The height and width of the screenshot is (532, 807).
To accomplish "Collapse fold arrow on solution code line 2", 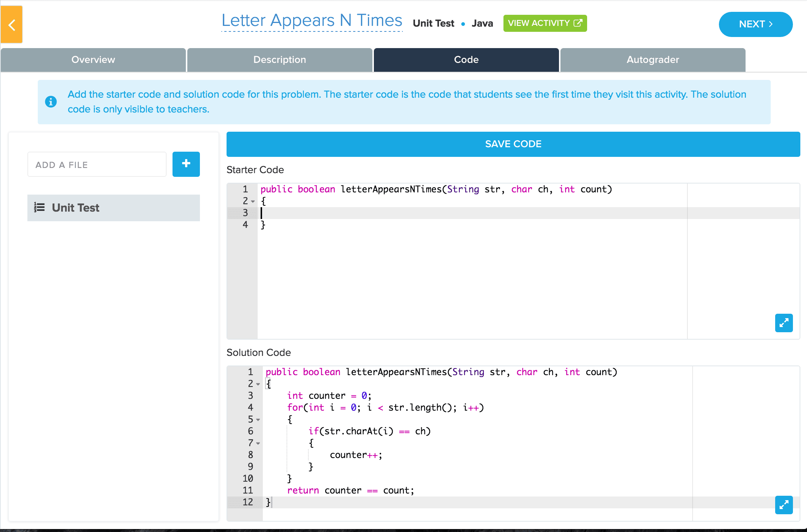I will tap(258, 384).
